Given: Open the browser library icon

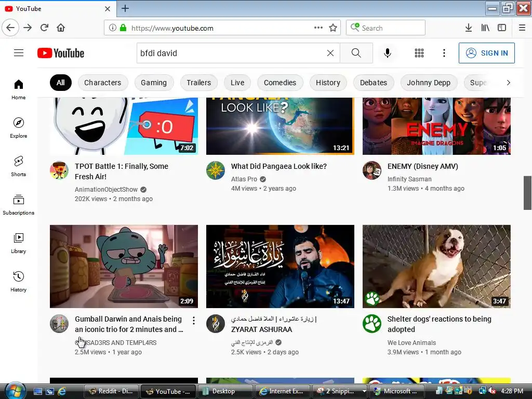Looking at the screenshot, I should 485,28.
